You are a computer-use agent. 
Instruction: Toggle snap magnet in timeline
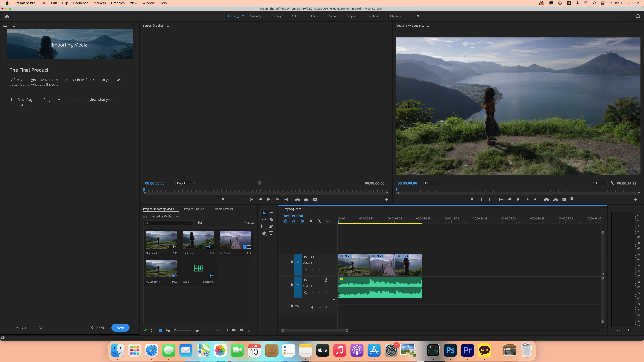[x=294, y=221]
